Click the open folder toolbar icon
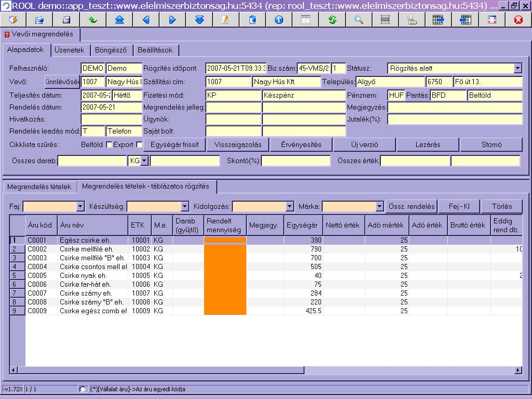Image resolution: width=532 pixels, height=399 pixels. 39,20
